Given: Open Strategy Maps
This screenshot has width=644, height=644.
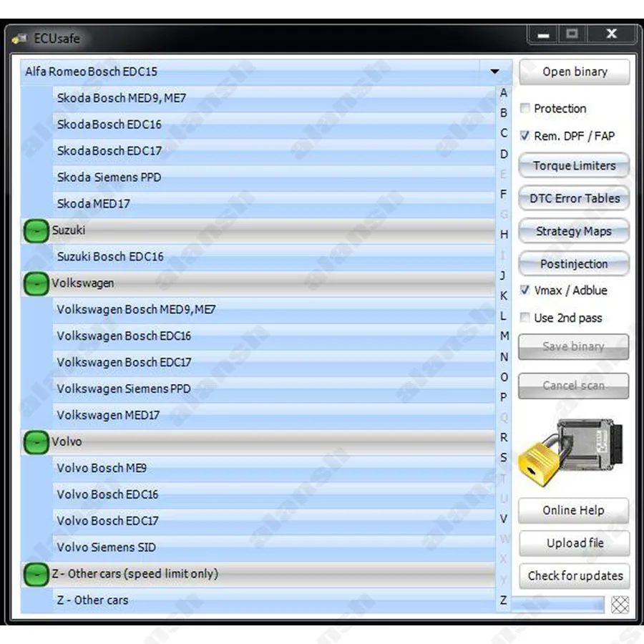Looking at the screenshot, I should (x=574, y=231).
